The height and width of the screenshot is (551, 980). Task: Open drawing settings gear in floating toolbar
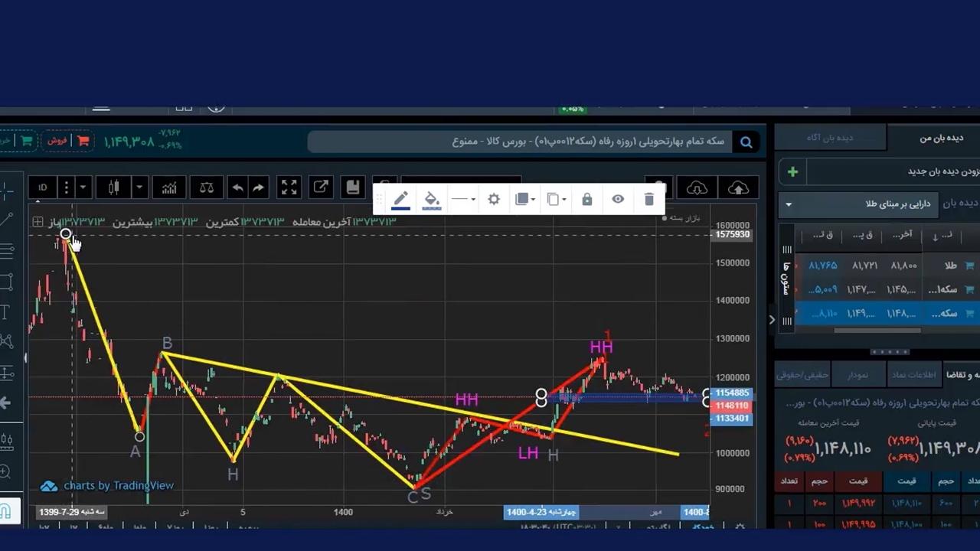click(494, 199)
